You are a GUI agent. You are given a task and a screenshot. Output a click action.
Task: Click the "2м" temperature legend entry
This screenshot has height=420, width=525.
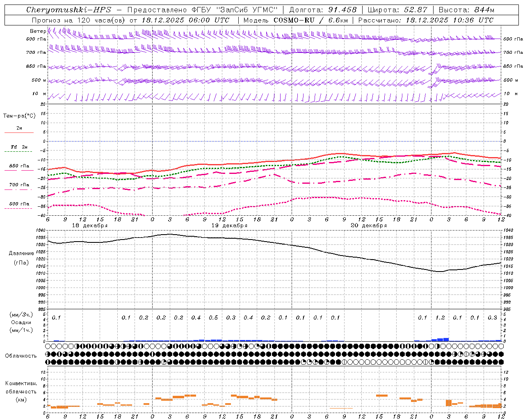pyautogui.click(x=19, y=128)
